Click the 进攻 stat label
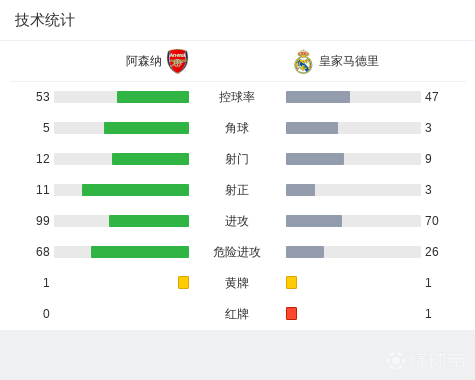475x380 pixels. 237,221
